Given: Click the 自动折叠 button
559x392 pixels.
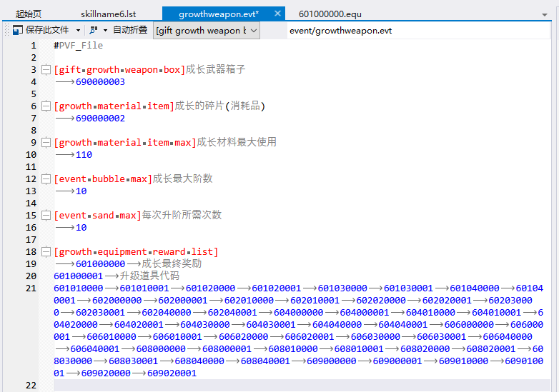Looking at the screenshot, I should click(x=130, y=30).
